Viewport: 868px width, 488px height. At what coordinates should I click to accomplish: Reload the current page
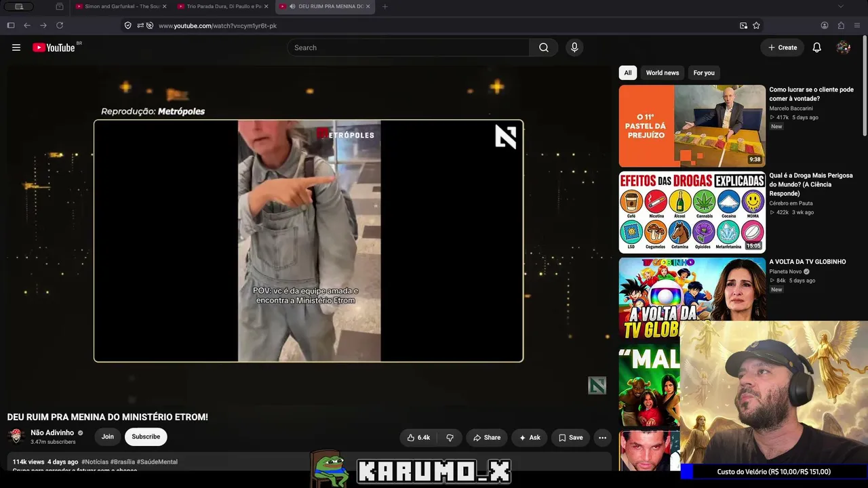60,26
